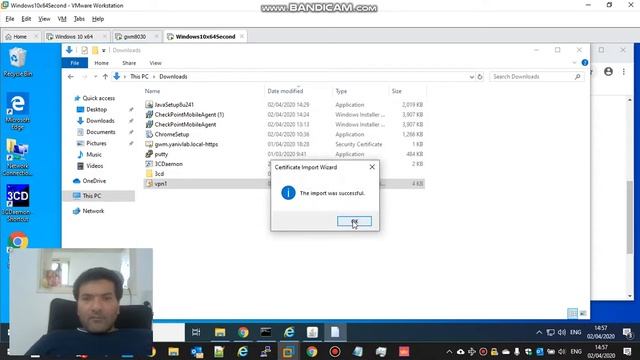Viewport: 640px width, 360px height.
Task: Open Chrome in guest taskbar
Action: click(243, 332)
